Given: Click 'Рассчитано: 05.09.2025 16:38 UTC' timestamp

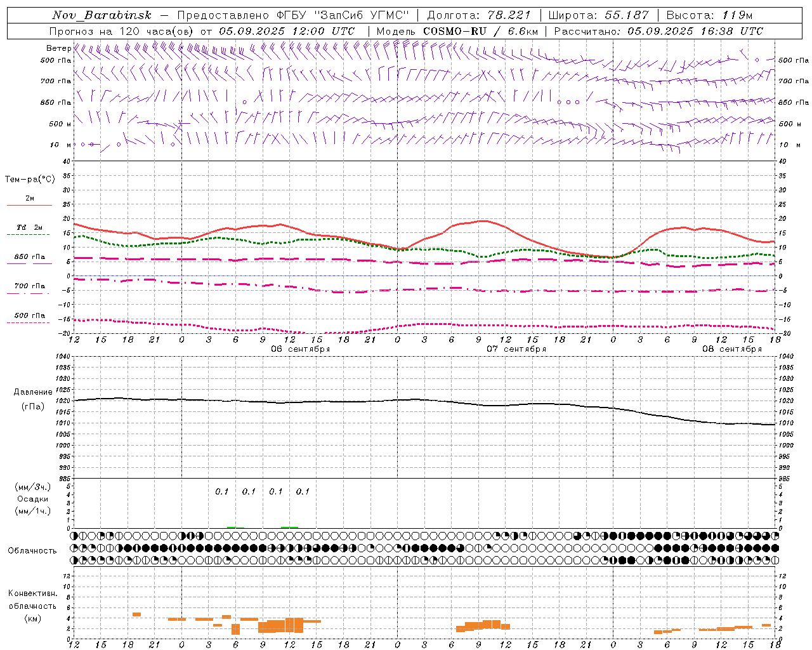Looking at the screenshot, I should tap(658, 31).
